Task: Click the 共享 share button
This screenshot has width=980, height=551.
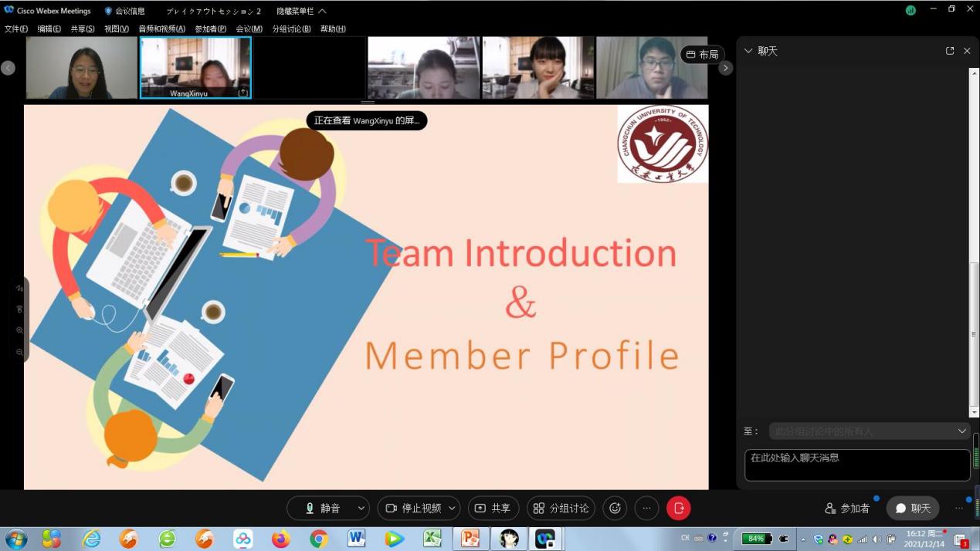Action: click(493, 508)
